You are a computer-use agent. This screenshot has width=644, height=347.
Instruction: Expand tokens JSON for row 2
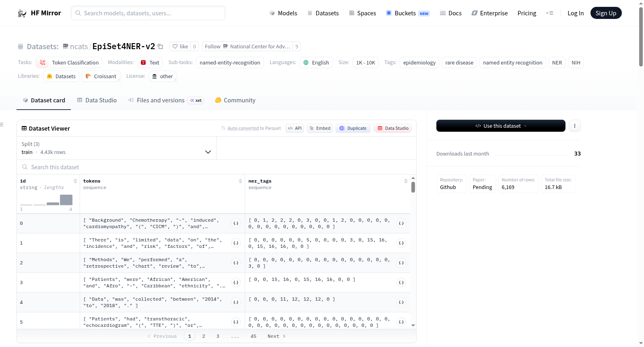(x=236, y=263)
